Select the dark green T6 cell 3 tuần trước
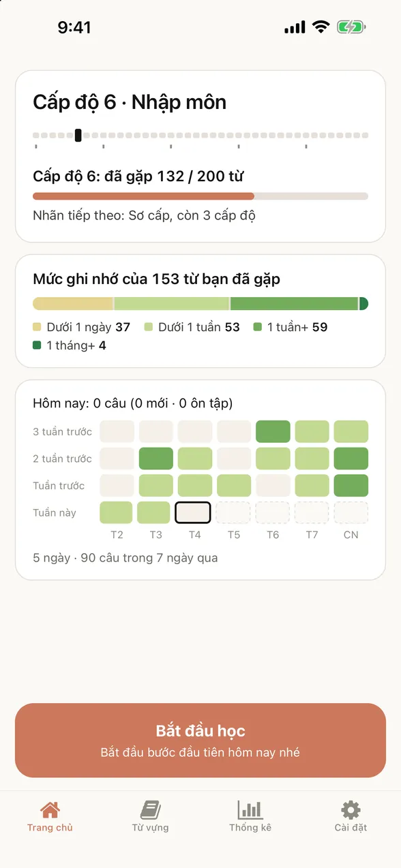The width and height of the screenshot is (401, 868). pos(273,431)
